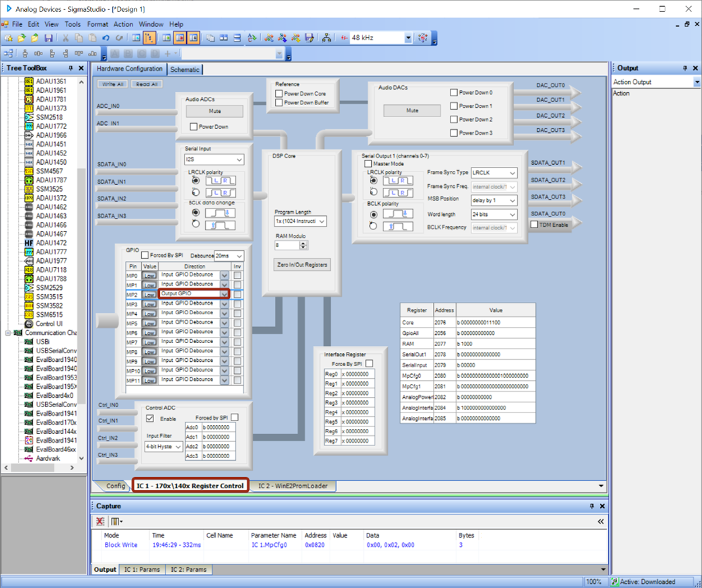Clear the Capture window log icon
The image size is (702, 588).
(x=100, y=521)
